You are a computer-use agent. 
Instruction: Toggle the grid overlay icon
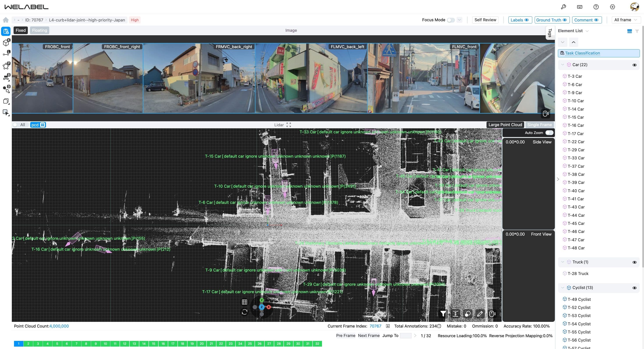(x=244, y=302)
